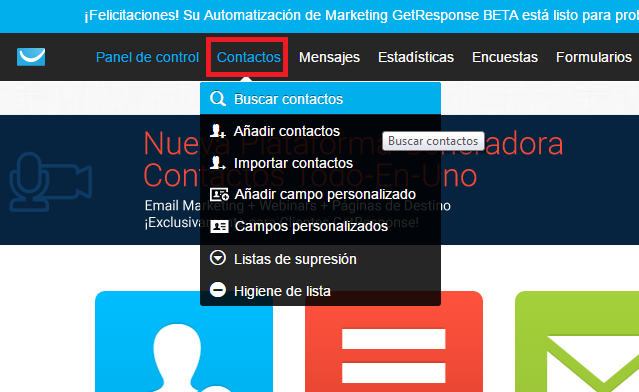Click the GetResponse envelope logo
639x392 pixels.
(31, 57)
